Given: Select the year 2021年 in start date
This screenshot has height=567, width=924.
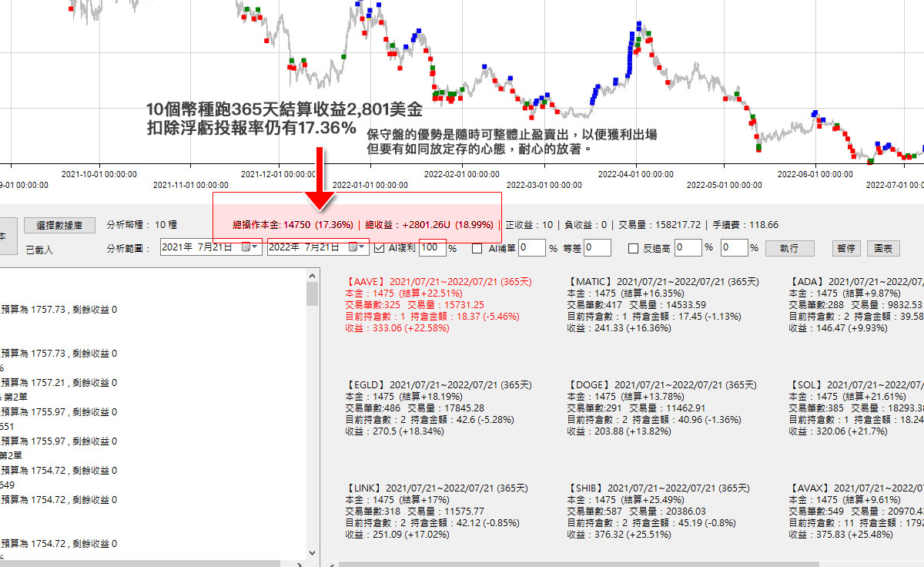Looking at the screenshot, I should coord(176,247).
